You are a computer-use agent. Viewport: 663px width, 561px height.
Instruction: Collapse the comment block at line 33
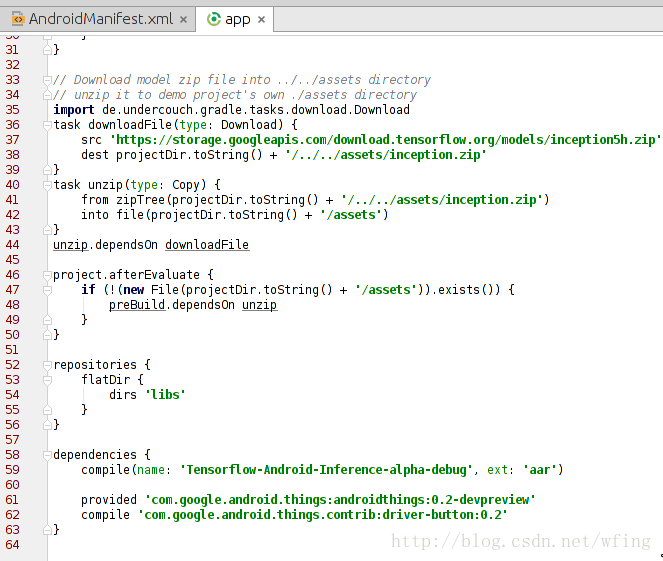[x=47, y=80]
